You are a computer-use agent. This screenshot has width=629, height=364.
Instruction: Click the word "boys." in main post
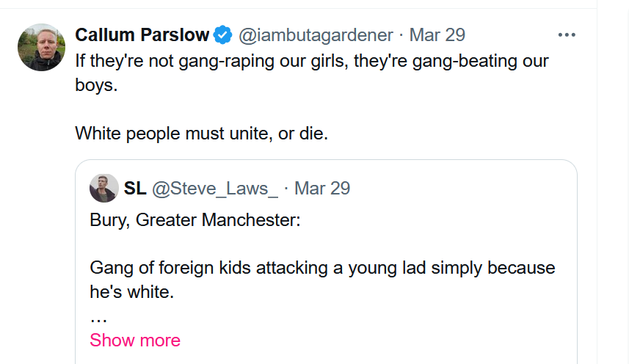[x=96, y=84]
